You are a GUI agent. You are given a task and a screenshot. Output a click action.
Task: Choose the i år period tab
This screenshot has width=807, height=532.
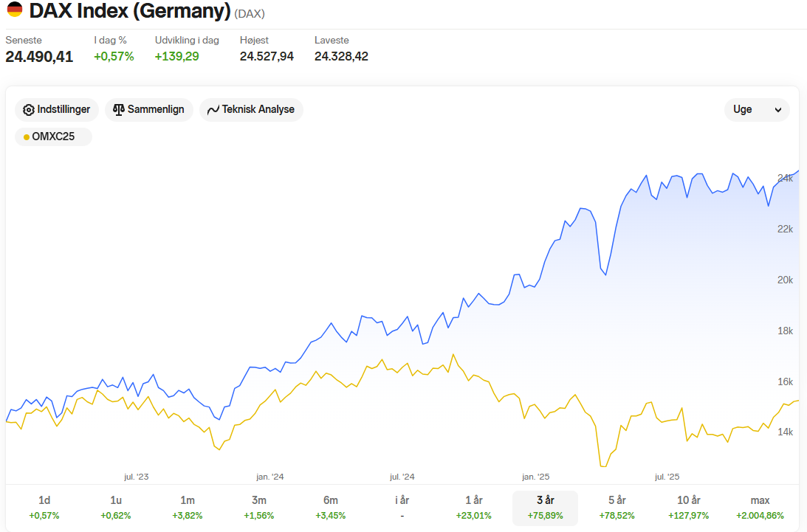tap(402, 508)
